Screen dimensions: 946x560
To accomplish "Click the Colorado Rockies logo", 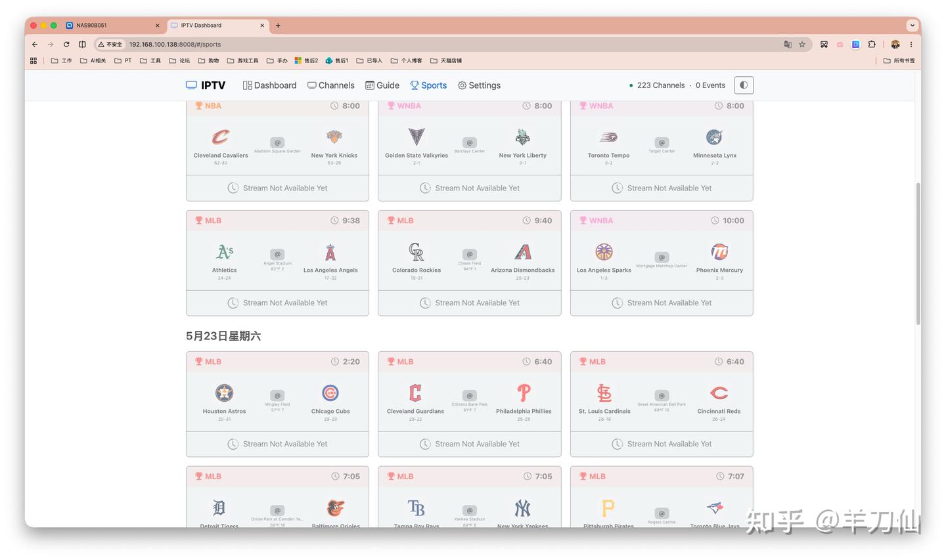I will pyautogui.click(x=417, y=251).
